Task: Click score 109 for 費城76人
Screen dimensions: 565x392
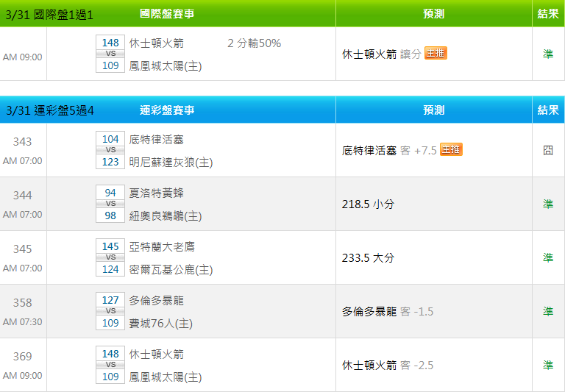Action: point(110,322)
